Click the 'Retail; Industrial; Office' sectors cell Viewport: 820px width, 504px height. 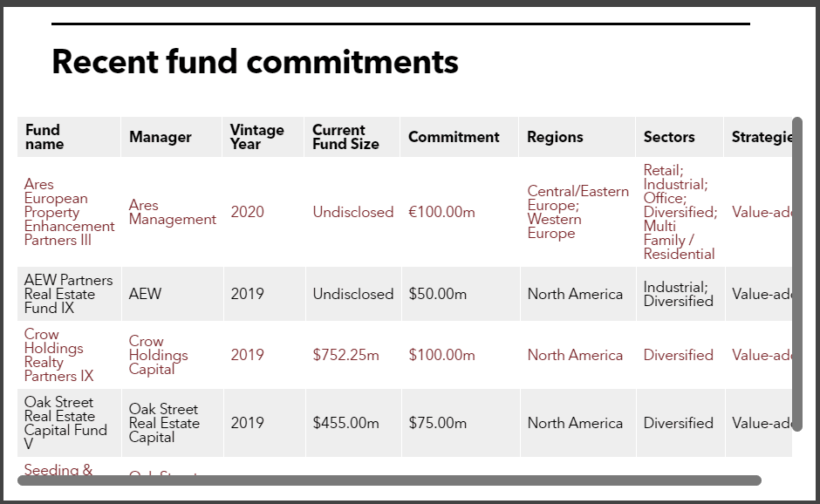680,212
